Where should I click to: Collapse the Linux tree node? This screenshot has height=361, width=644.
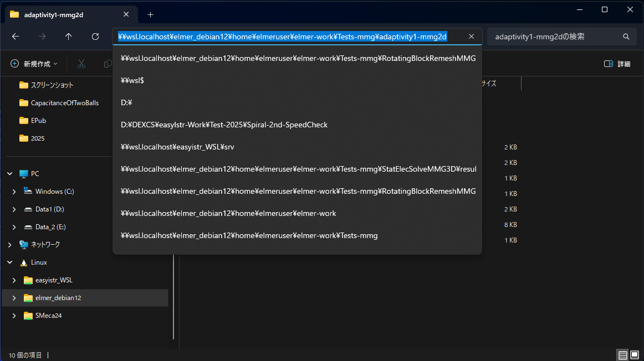tap(9, 262)
